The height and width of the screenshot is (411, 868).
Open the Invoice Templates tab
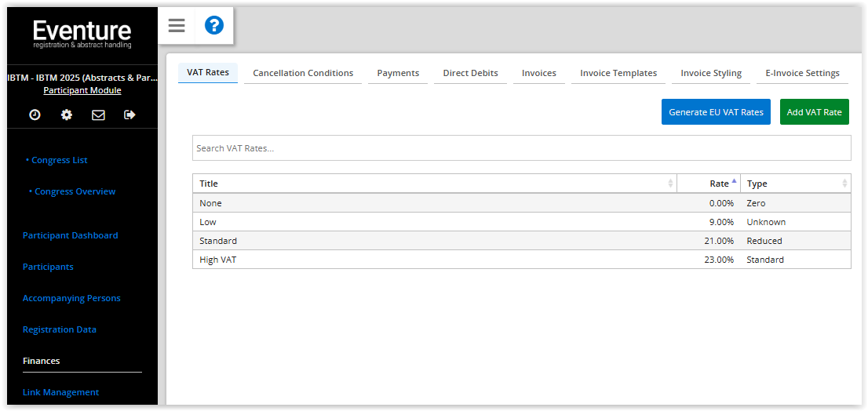point(618,73)
